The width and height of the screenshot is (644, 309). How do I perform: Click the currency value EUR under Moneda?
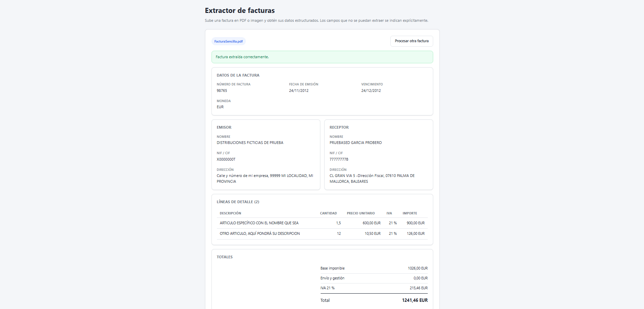click(x=220, y=107)
